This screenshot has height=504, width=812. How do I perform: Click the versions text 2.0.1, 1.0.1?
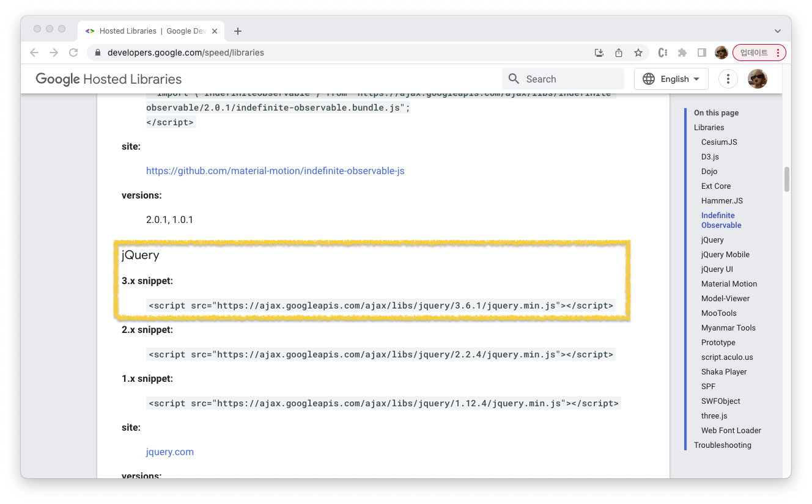click(169, 219)
